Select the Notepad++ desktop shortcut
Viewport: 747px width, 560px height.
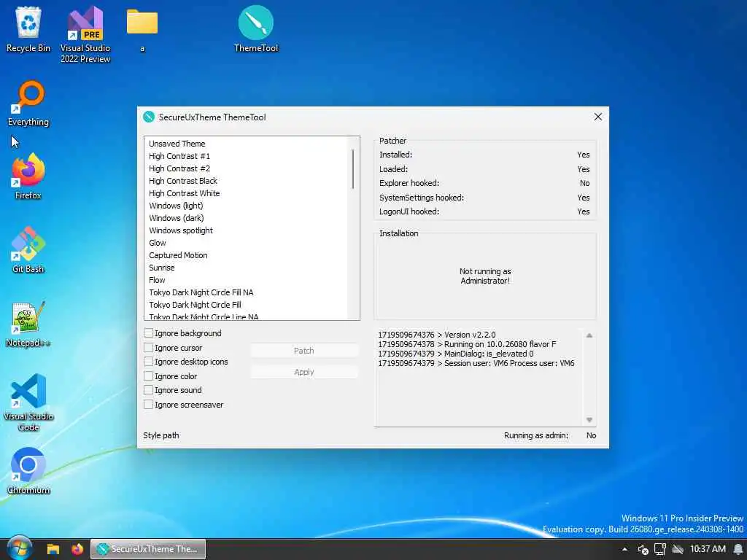[x=28, y=324]
